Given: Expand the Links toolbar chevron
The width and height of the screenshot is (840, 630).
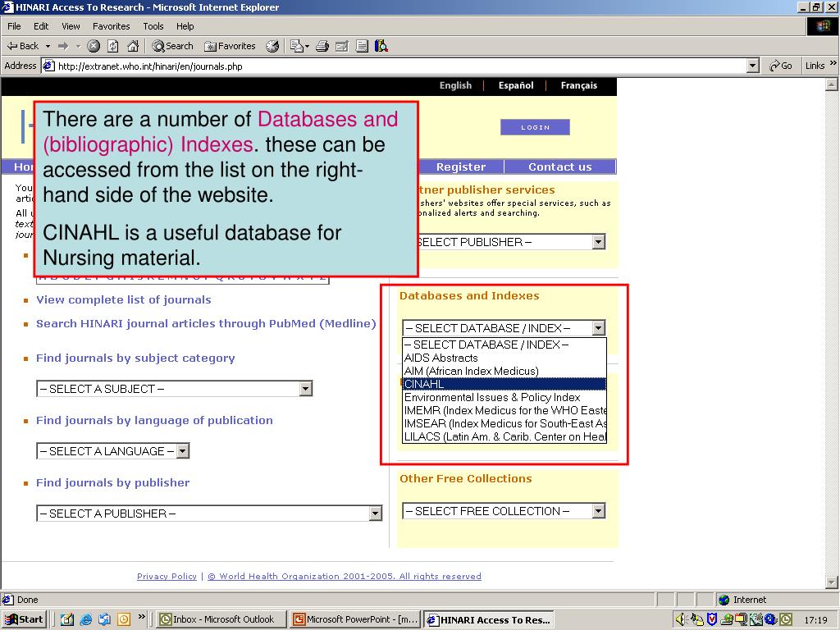Looking at the screenshot, I should (833, 63).
